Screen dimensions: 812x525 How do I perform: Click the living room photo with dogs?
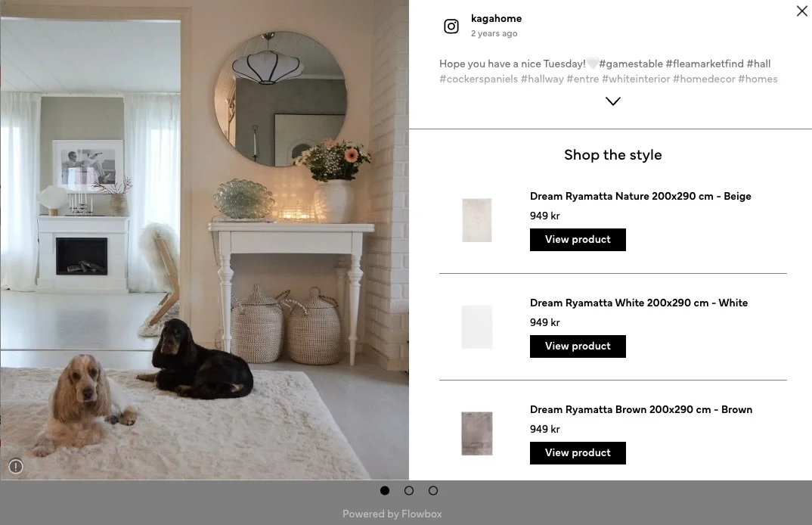[x=205, y=240]
